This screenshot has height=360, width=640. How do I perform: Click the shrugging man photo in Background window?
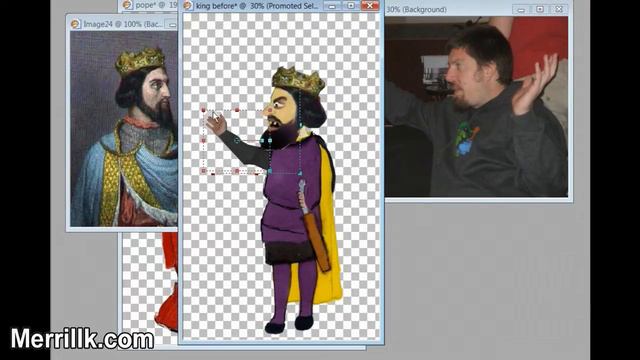click(x=477, y=107)
